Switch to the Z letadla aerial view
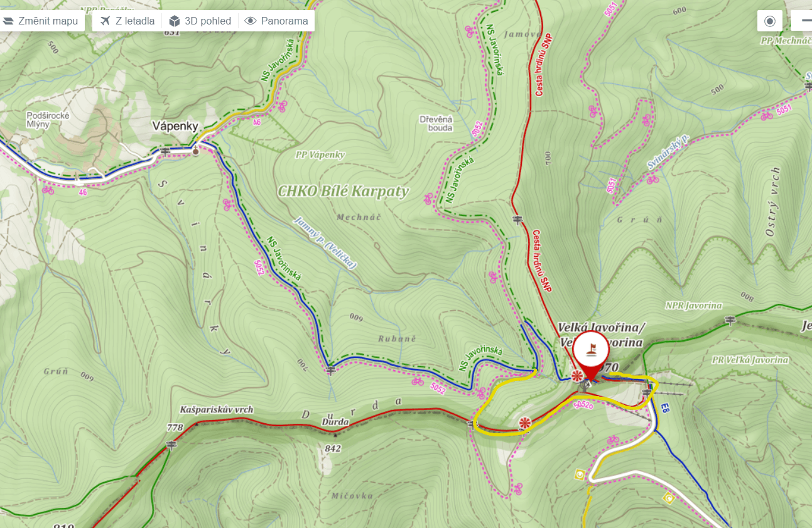 [x=127, y=21]
